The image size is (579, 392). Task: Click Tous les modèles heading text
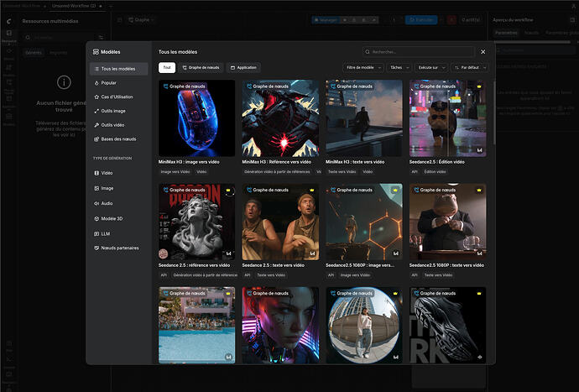178,52
